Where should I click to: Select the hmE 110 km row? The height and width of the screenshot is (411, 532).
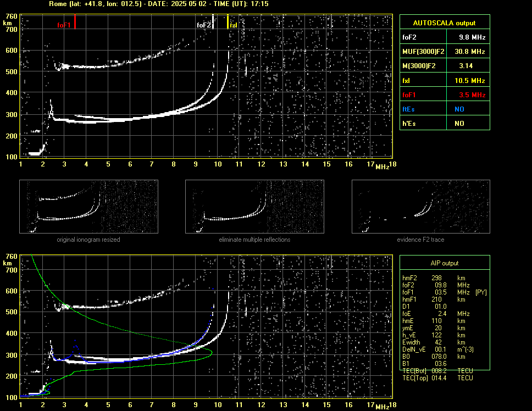pyautogui.click(x=434, y=321)
